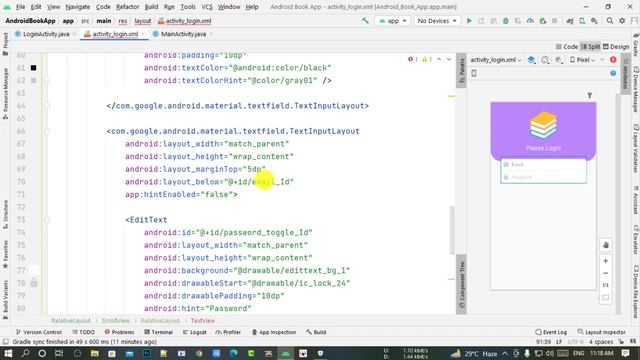Open the AVD Device Manager toolbar icon
The height and width of the screenshot is (360, 640).
click(582, 21)
